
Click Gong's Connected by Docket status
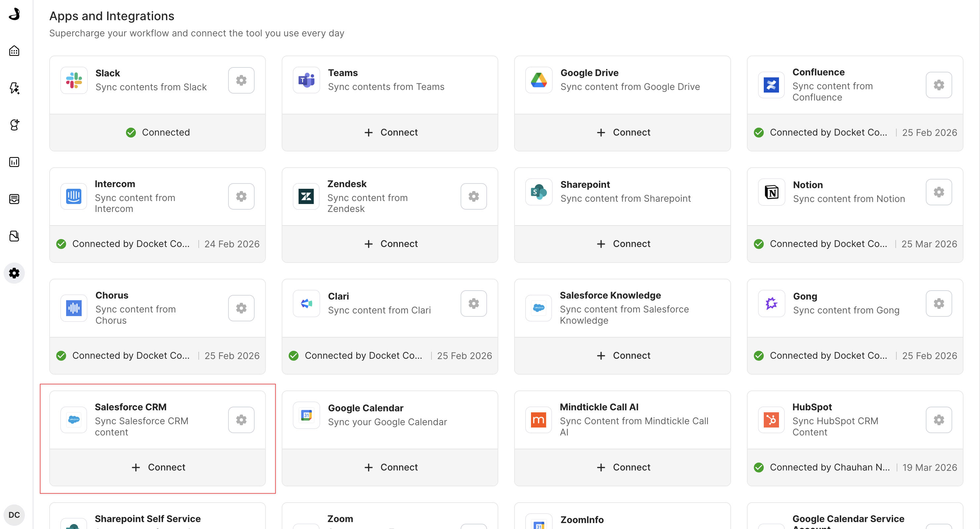828,355
